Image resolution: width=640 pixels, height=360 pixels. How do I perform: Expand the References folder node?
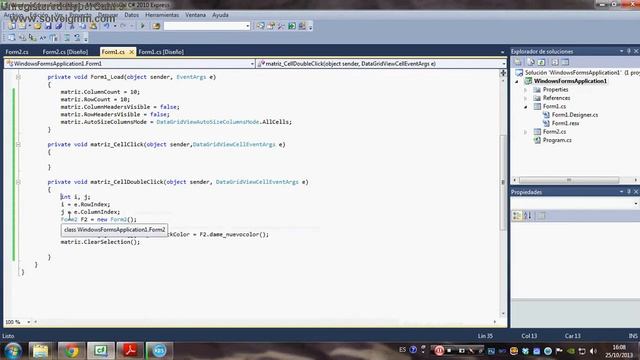[x=526, y=98]
